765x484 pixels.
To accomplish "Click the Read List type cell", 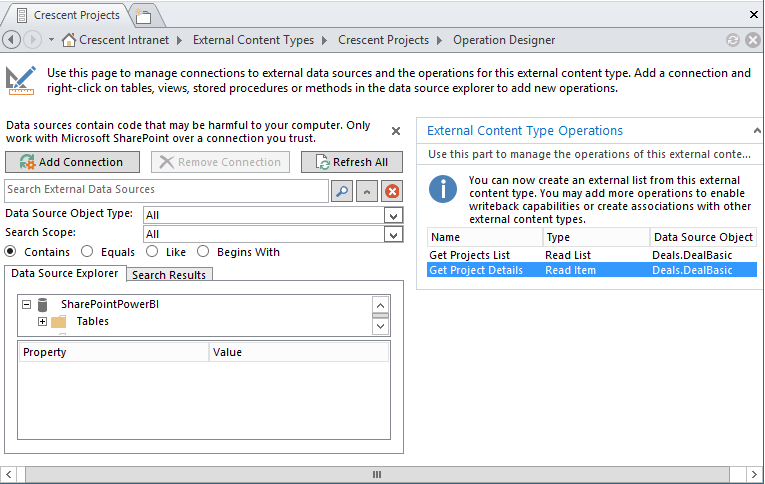I will click(x=568, y=255).
